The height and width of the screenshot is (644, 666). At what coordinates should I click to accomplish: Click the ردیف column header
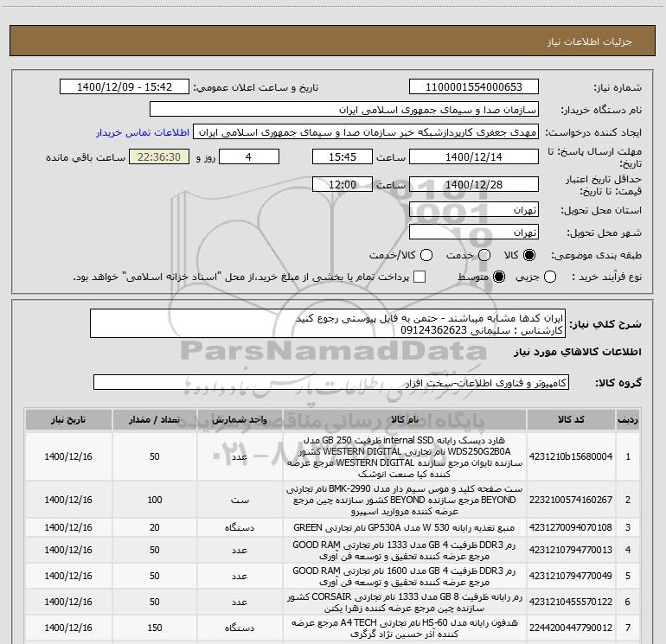tap(628, 419)
